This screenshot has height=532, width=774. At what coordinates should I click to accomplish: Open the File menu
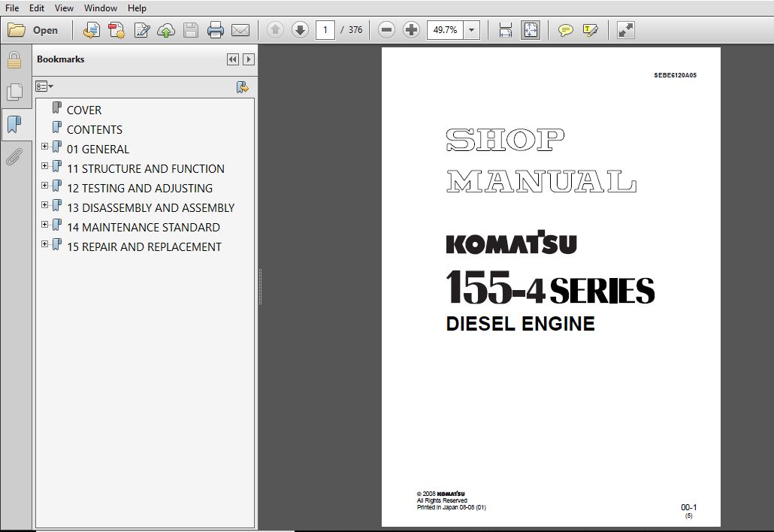tap(12, 8)
